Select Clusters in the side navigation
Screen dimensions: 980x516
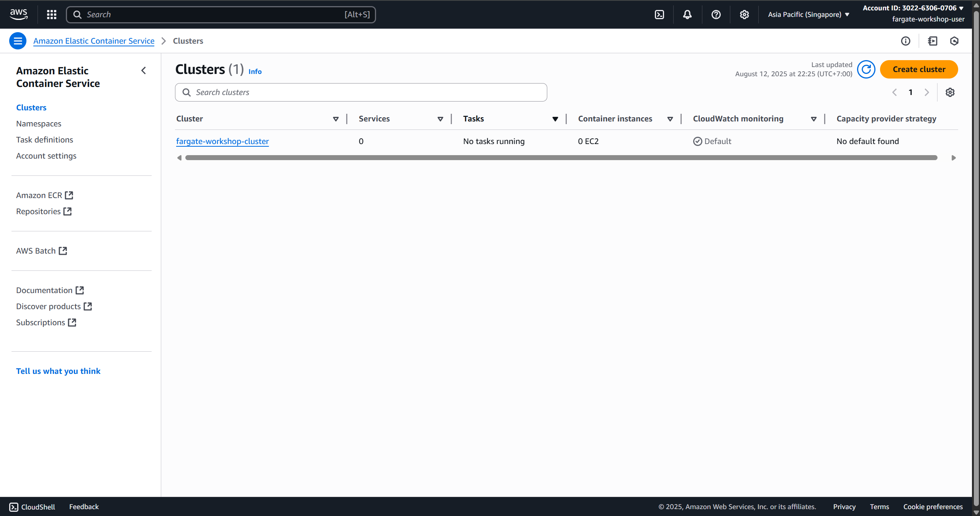pyautogui.click(x=31, y=108)
